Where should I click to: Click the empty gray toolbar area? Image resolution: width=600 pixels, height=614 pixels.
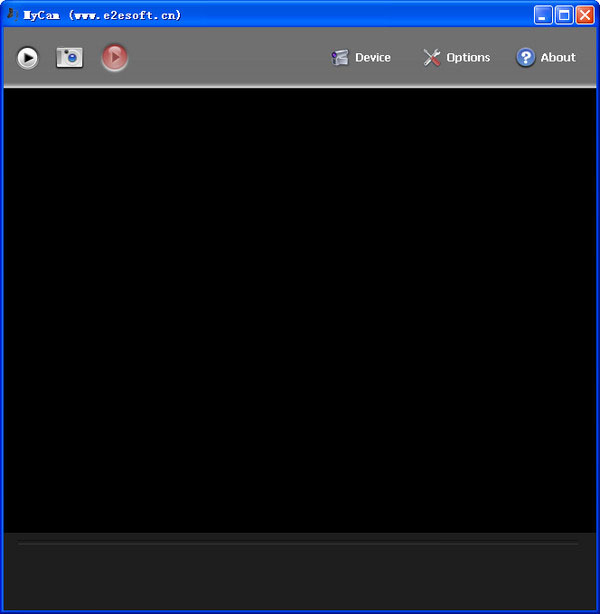tap(229, 58)
